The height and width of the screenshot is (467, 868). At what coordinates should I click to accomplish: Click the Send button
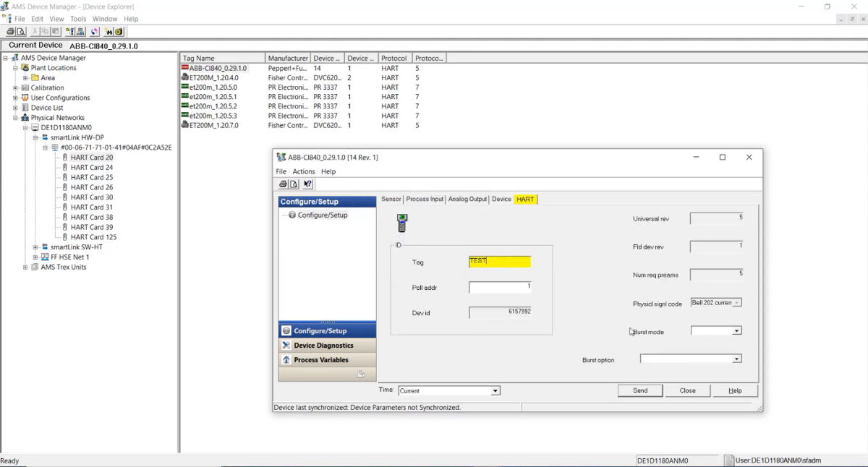(640, 390)
